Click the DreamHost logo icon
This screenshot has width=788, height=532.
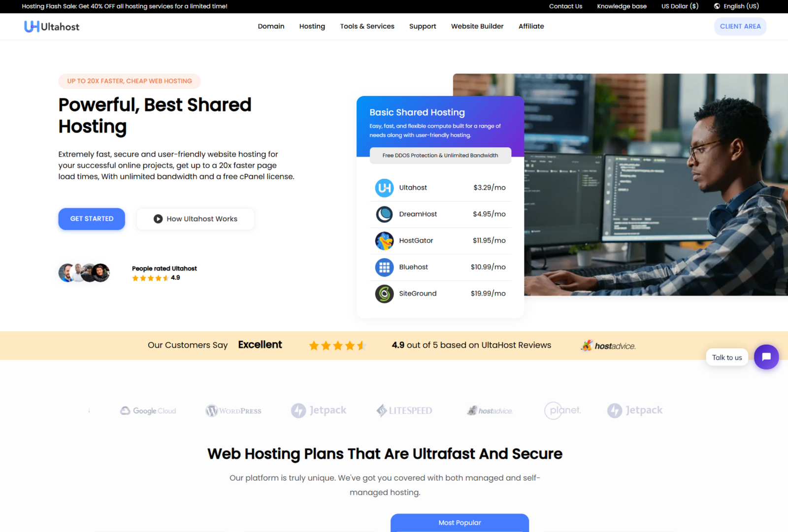(x=384, y=214)
